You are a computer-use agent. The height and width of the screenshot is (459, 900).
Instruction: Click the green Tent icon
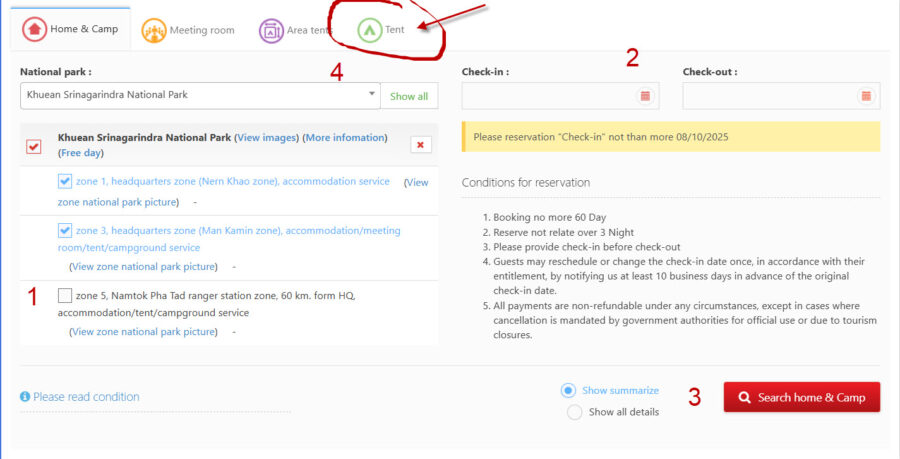(370, 30)
